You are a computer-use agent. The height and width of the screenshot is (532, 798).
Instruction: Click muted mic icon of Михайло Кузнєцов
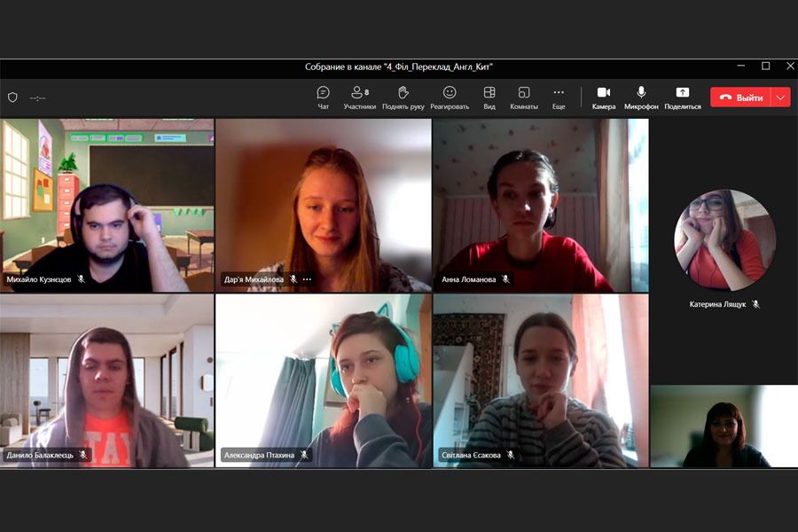point(81,279)
